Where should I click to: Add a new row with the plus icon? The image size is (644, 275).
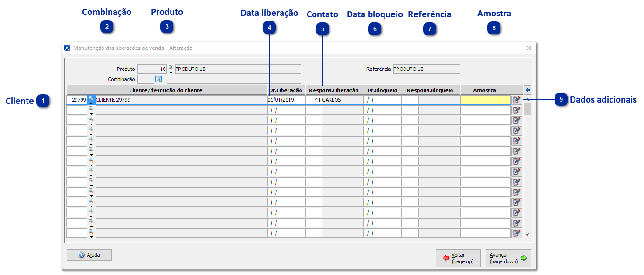point(528,90)
